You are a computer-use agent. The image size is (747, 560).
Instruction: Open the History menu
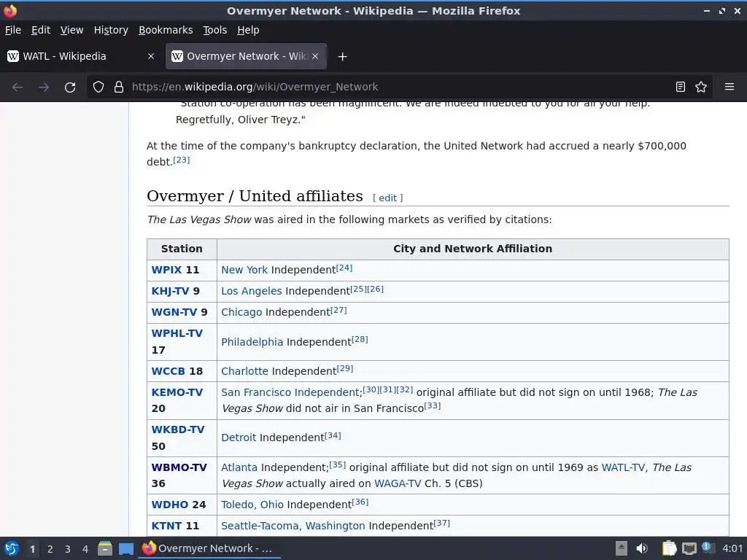[x=111, y=30]
